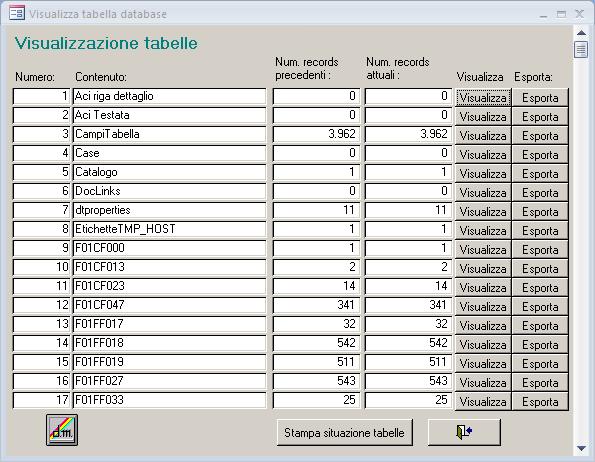This screenshot has height=462, width=595.
Task: Click current records field showing 543
Action: point(408,381)
